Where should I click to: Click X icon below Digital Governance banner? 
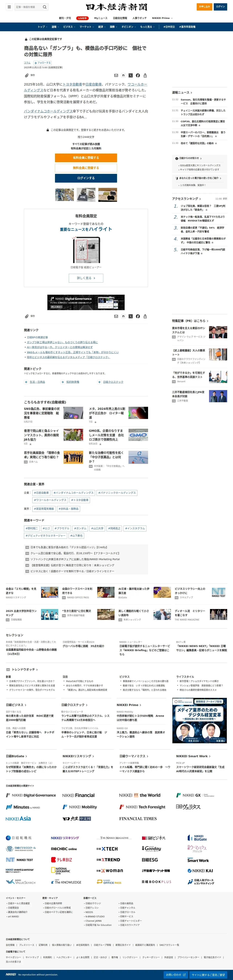(131, 316)
